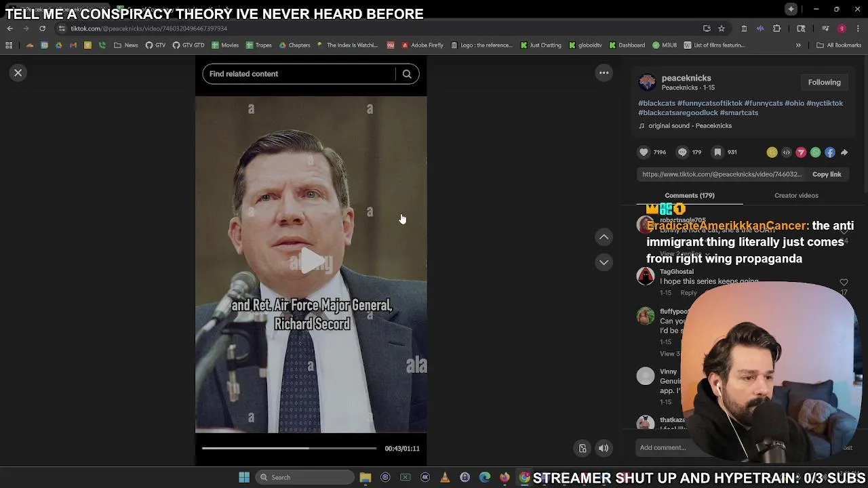
Task: Open Microsoft Edge from the taskbar
Action: coord(485,477)
